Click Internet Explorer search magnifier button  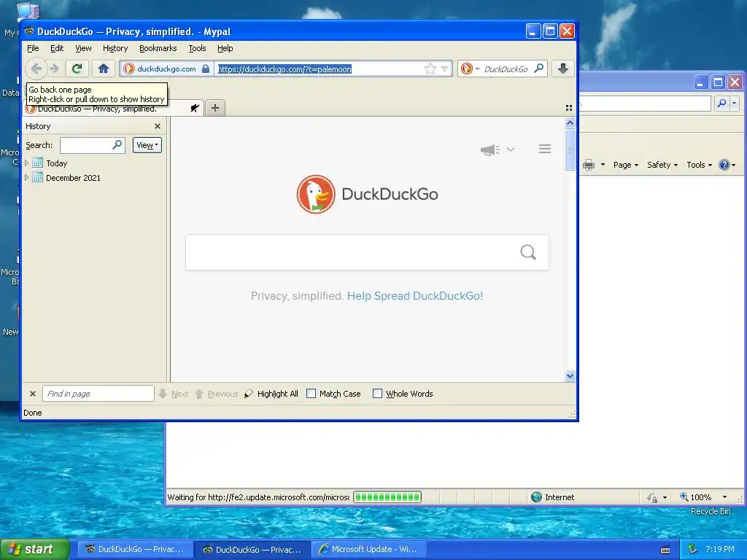point(722,103)
